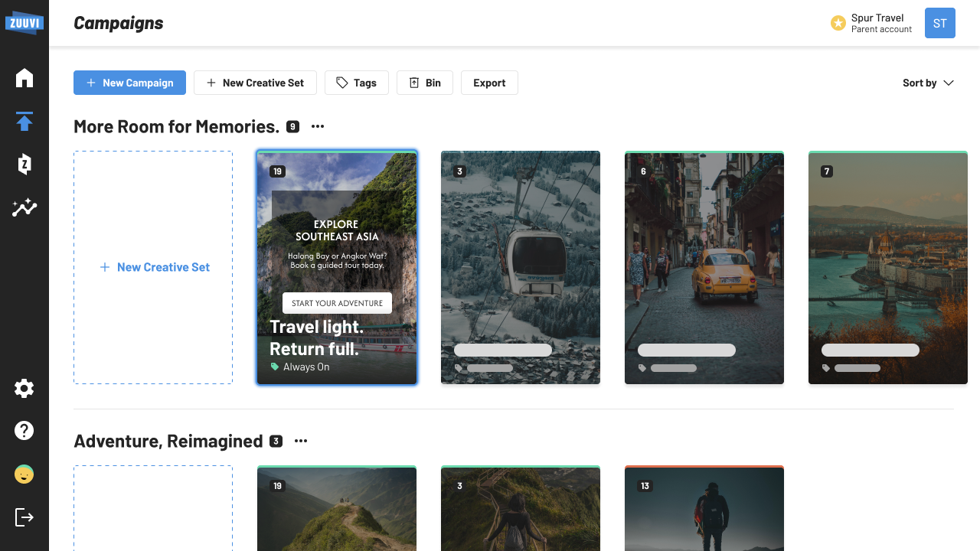
Task: Open options menu for Adventure, Reimagined
Action: (x=301, y=442)
